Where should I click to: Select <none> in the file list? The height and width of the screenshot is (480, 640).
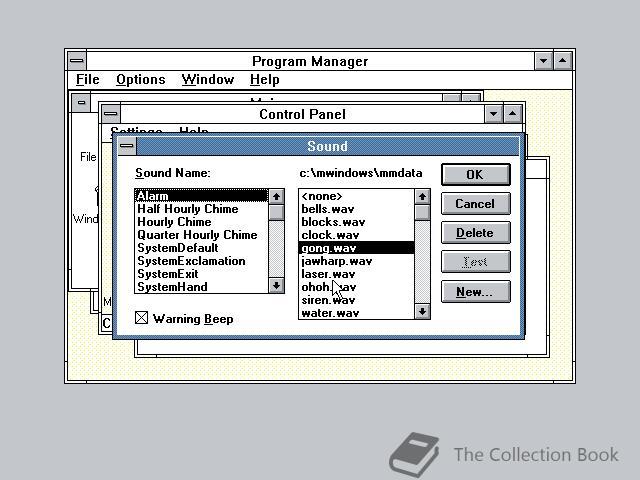click(x=357, y=196)
